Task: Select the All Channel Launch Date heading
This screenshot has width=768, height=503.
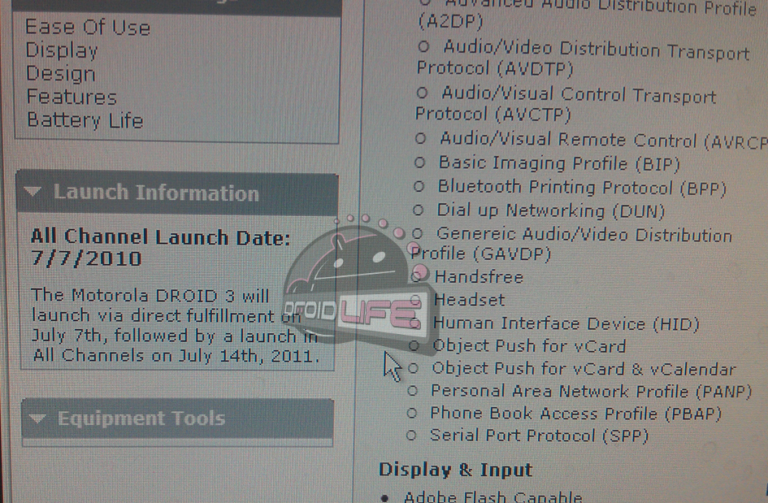Action: coord(161,237)
